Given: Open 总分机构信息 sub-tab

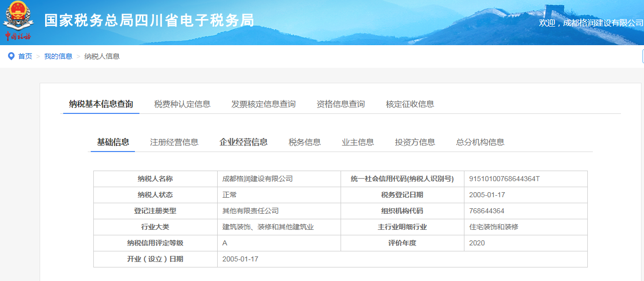Looking at the screenshot, I should point(480,142).
